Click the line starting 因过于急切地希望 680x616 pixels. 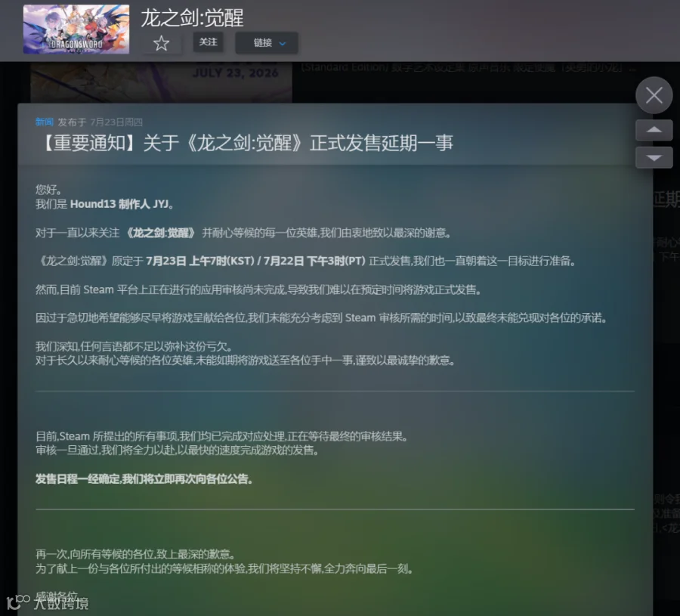[321, 318]
